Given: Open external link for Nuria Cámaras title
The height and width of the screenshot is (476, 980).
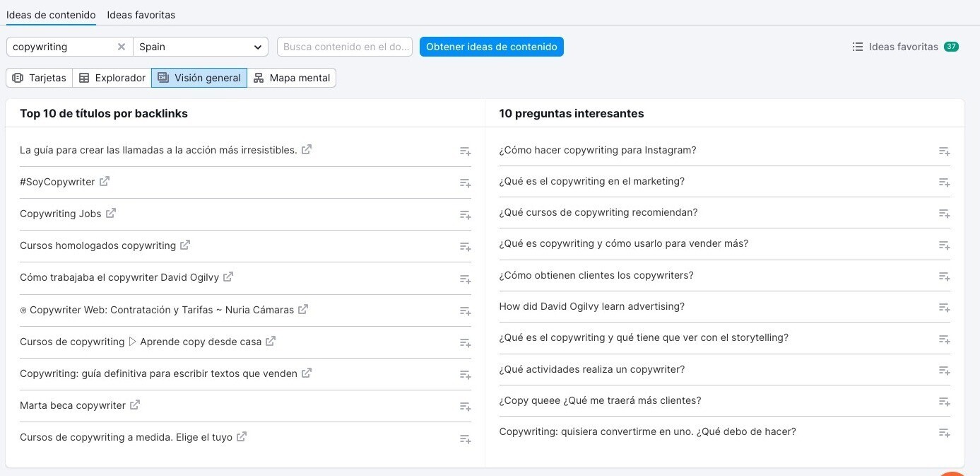Looking at the screenshot, I should [303, 309].
